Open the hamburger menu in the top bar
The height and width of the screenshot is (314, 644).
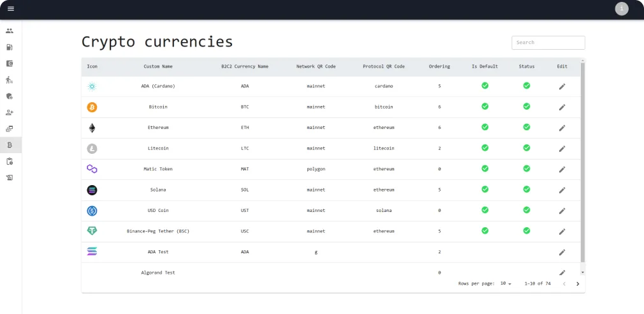(11, 9)
